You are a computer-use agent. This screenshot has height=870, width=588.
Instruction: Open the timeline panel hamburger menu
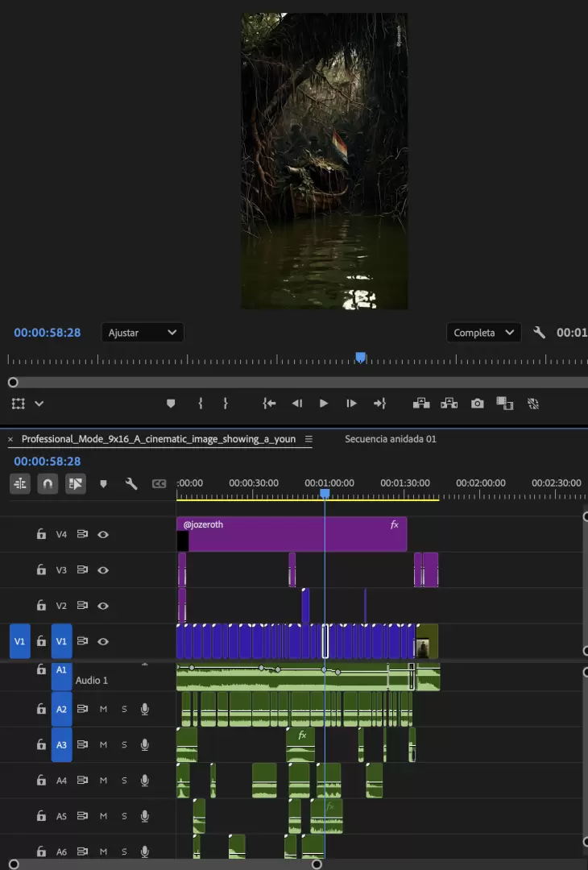[x=308, y=439]
